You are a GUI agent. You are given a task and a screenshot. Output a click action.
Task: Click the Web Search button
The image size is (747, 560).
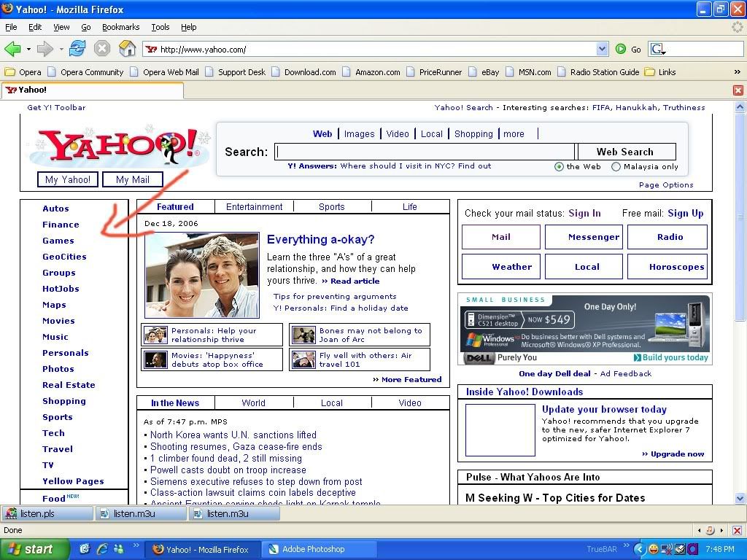625,152
